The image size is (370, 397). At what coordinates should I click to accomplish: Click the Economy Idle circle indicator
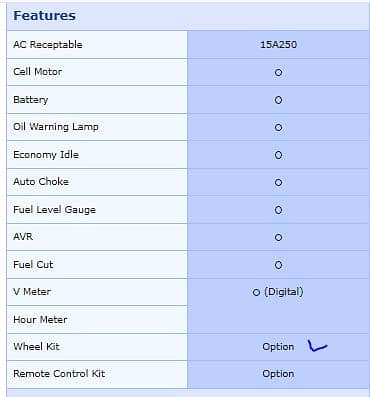[278, 155]
